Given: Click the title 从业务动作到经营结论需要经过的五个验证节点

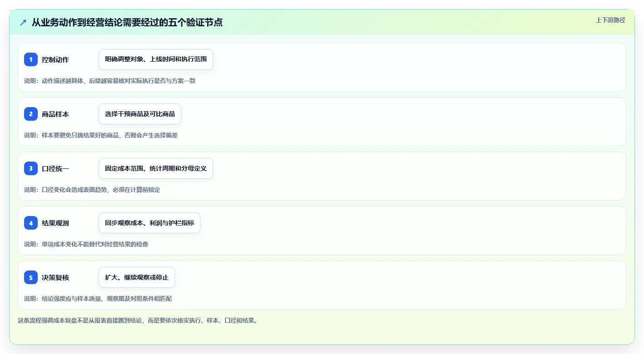Looking at the screenshot, I should point(127,22).
